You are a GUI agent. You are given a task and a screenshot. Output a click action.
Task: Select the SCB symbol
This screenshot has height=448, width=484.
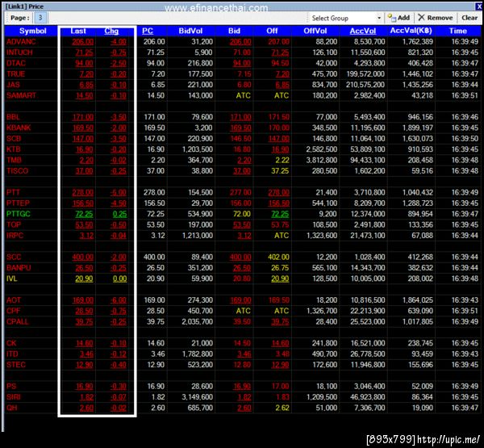pyautogui.click(x=14, y=139)
